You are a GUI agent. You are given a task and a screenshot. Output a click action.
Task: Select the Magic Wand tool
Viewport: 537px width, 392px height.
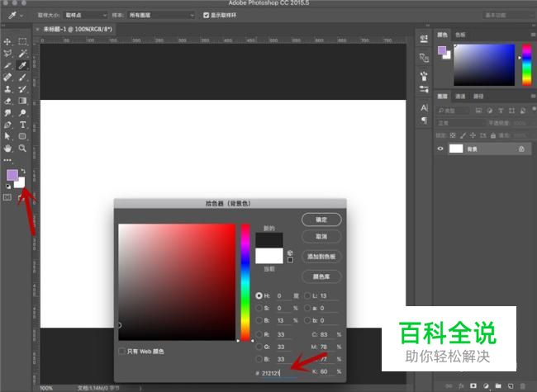[22, 54]
